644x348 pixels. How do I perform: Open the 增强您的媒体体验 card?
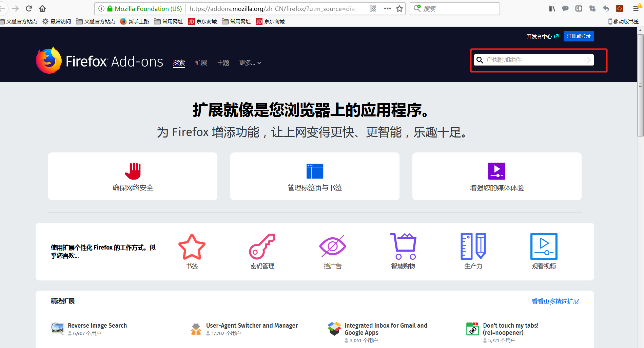[x=497, y=176]
